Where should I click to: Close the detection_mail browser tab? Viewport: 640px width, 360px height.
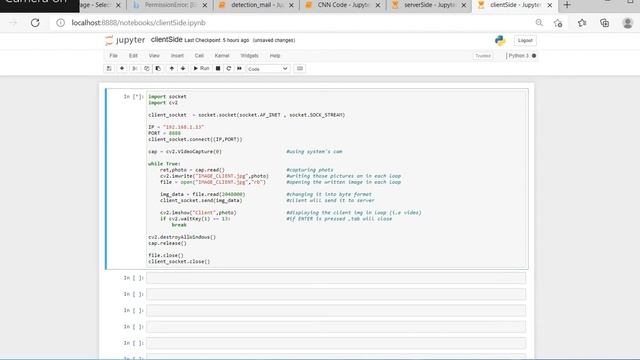291,5
